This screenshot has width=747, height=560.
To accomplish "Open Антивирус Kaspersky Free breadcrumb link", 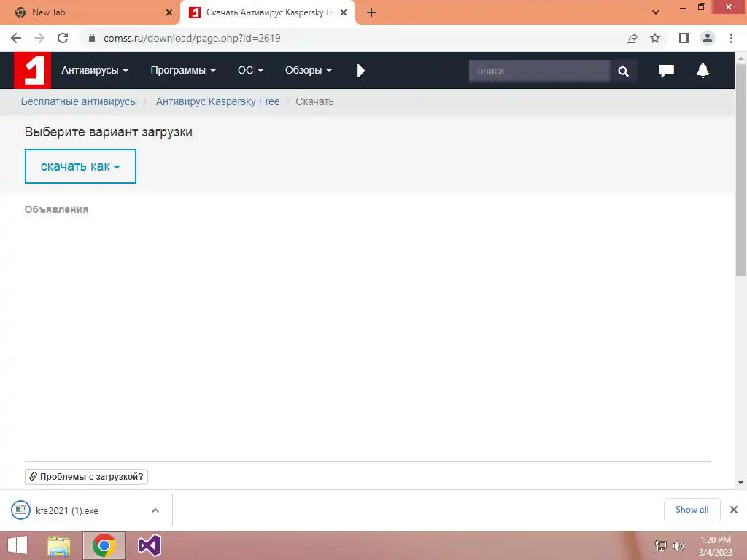I will click(217, 101).
